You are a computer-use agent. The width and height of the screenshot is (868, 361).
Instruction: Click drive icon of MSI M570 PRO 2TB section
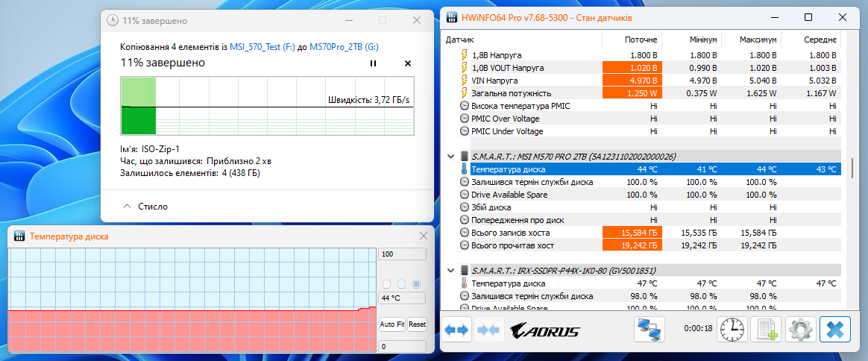(x=464, y=156)
